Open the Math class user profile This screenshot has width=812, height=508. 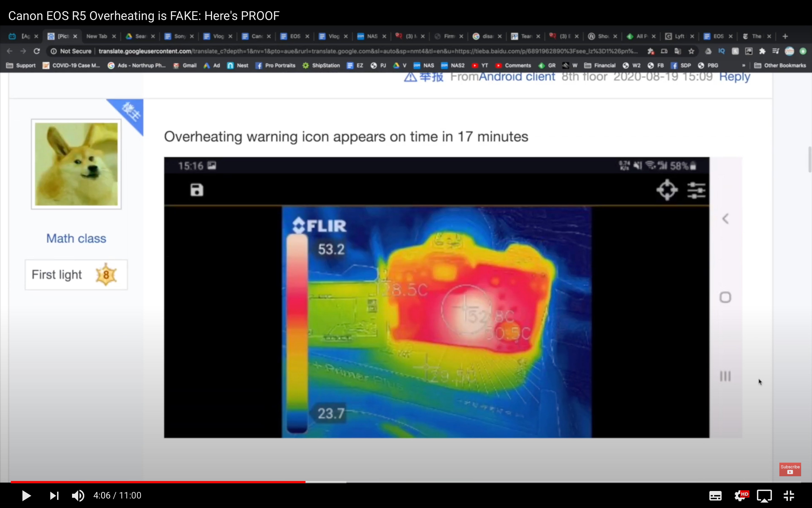pos(76,238)
